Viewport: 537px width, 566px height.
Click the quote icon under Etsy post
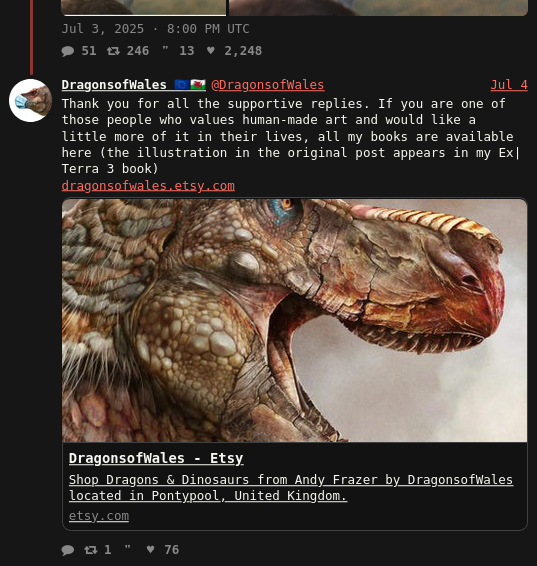127,548
